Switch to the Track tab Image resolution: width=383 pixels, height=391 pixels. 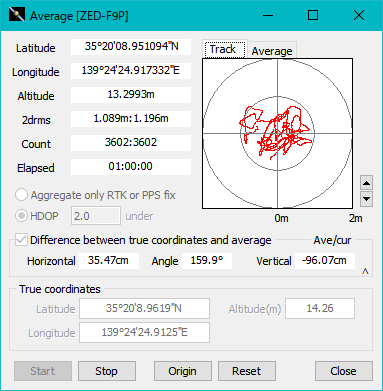[223, 49]
